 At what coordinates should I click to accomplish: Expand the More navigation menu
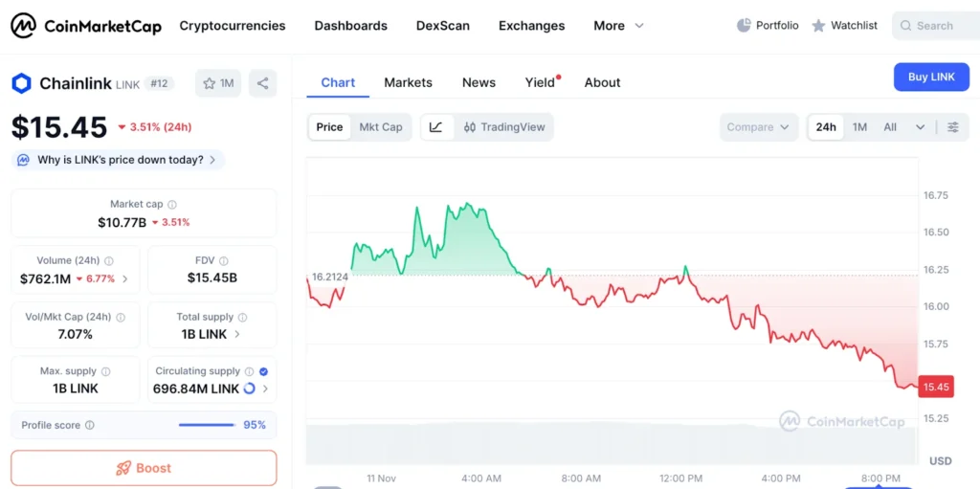[x=618, y=26]
